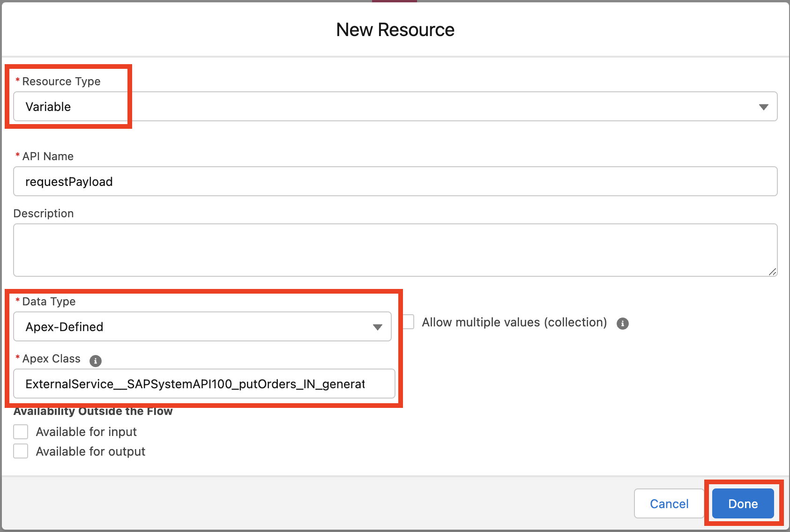Screen dimensions: 790x532
Task: Click the Apex Class ExternalService input field
Action: pos(204,384)
